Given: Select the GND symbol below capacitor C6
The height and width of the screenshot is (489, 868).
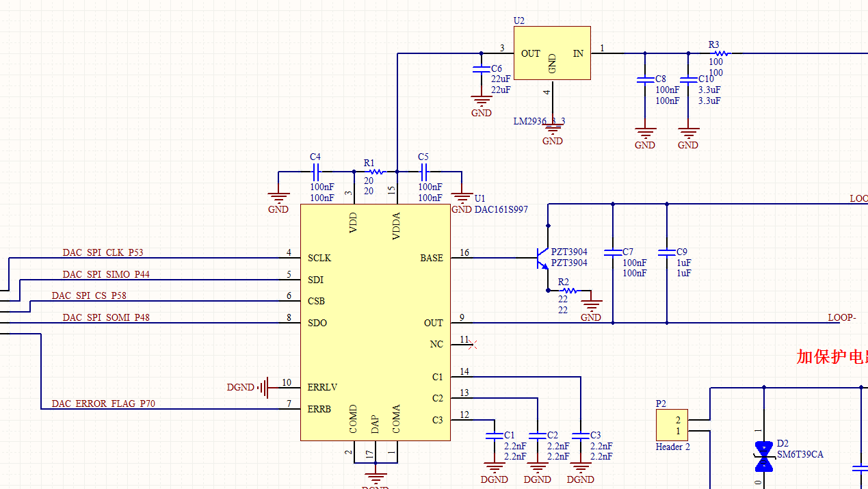Looking at the screenshot, I should [482, 103].
